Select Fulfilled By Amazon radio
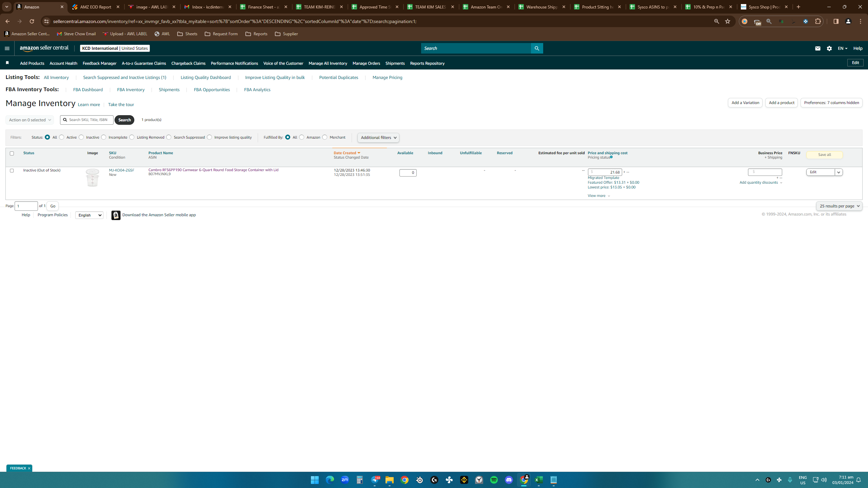The image size is (868, 488). click(x=302, y=137)
